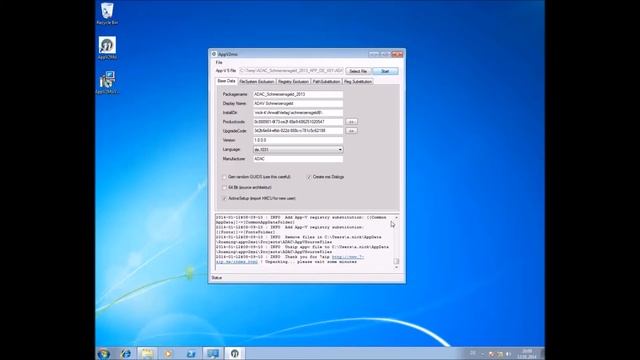Switch to the Base Data tab
The image size is (640, 360).
point(226,81)
